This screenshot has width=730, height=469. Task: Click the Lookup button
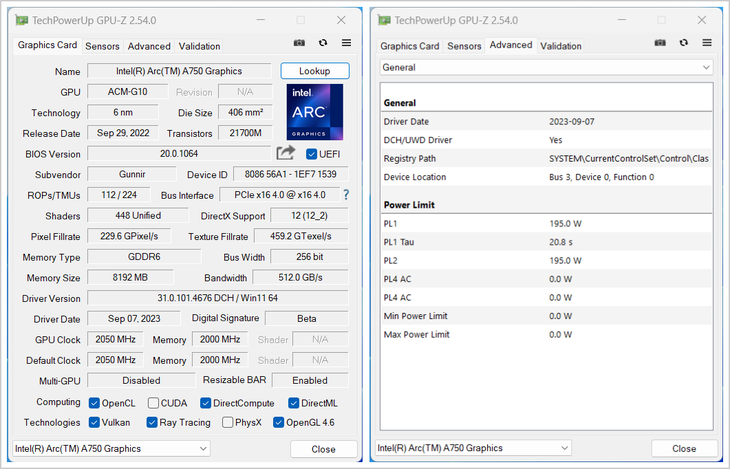tap(314, 71)
